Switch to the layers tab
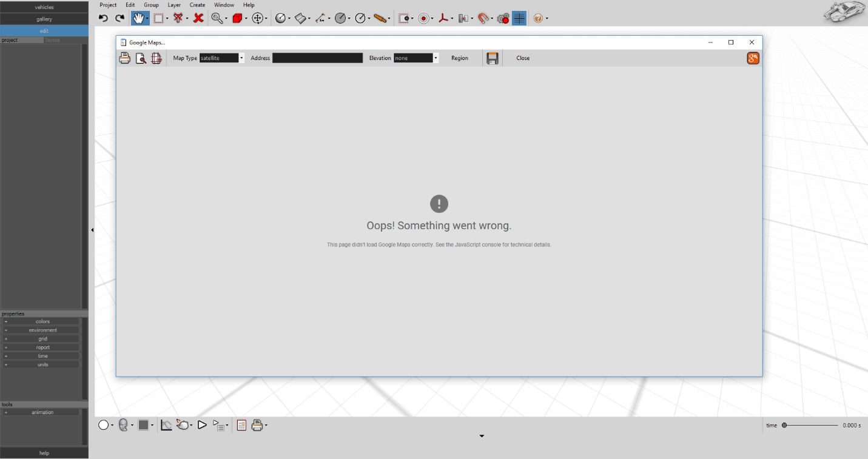Image resolution: width=868 pixels, height=459 pixels. click(53, 40)
